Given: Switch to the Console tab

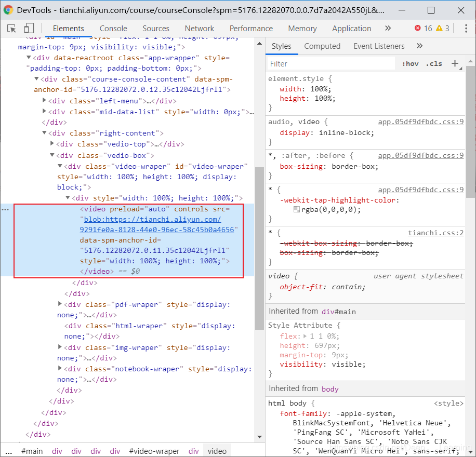Looking at the screenshot, I should pyautogui.click(x=113, y=28).
